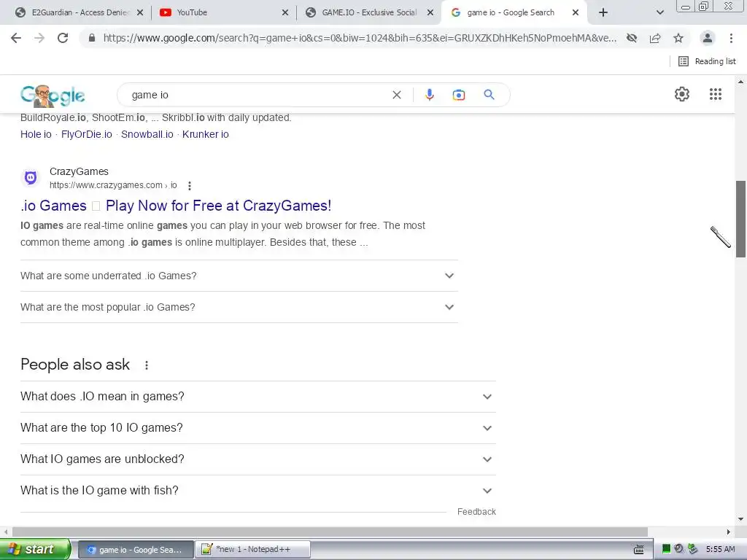Click the Feedback link
Viewport: 747px width, 560px height.
click(476, 511)
